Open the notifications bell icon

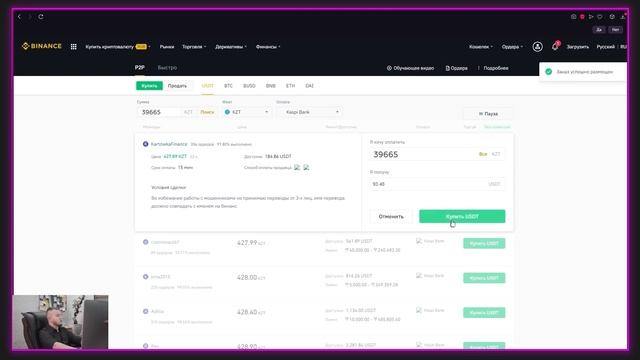[x=555, y=46]
